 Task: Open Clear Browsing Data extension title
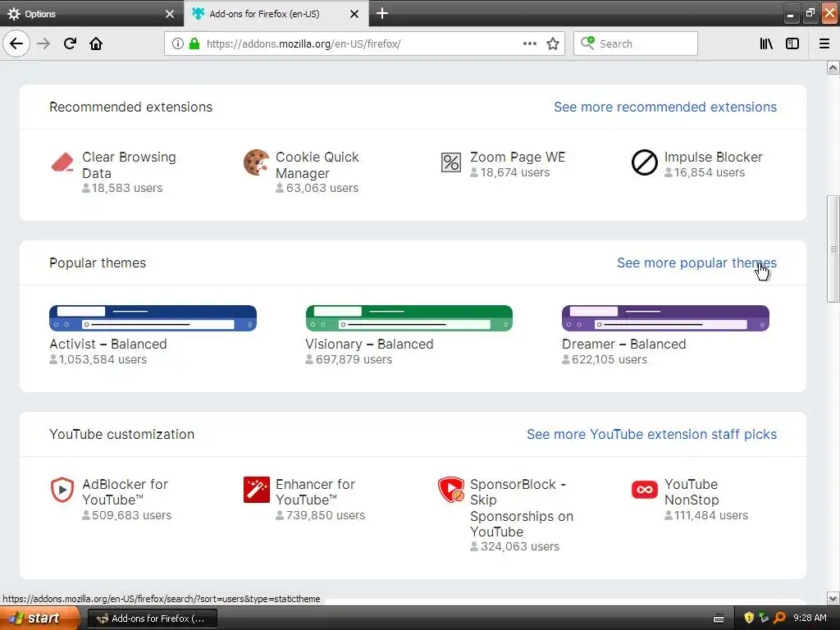pyautogui.click(x=129, y=165)
